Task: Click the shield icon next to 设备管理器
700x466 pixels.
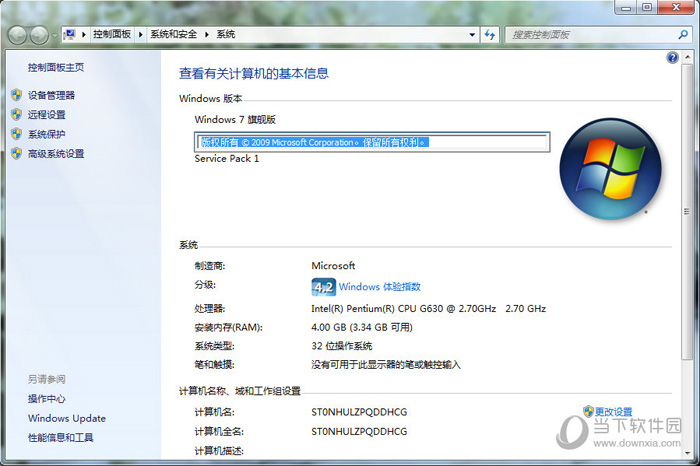Action: coord(17,95)
